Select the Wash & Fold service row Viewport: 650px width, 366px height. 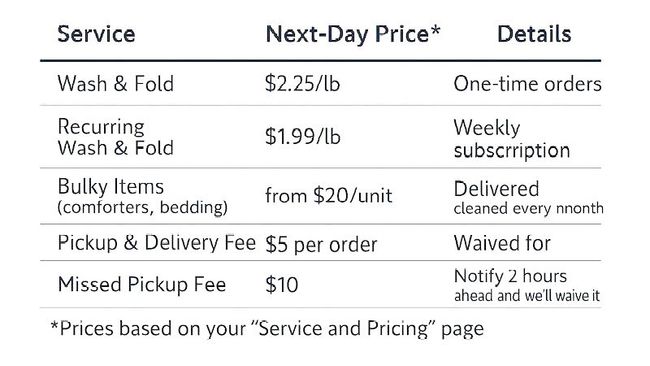click(x=320, y=84)
